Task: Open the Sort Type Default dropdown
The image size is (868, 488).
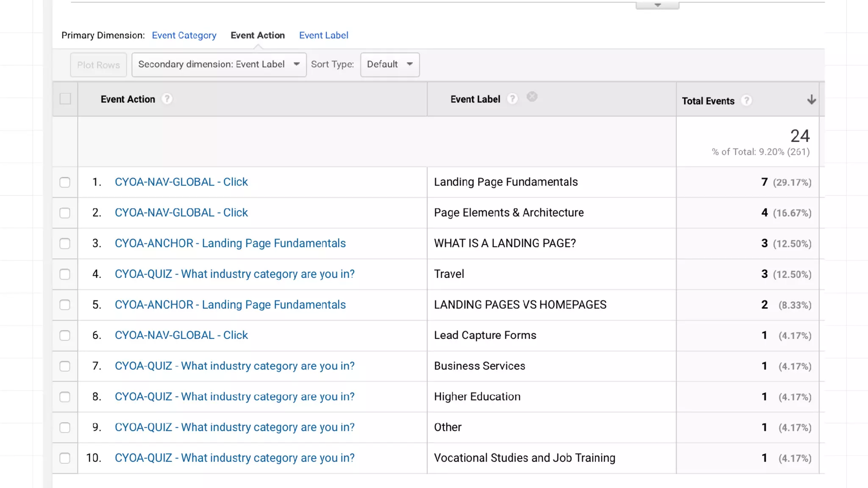Action: (389, 64)
